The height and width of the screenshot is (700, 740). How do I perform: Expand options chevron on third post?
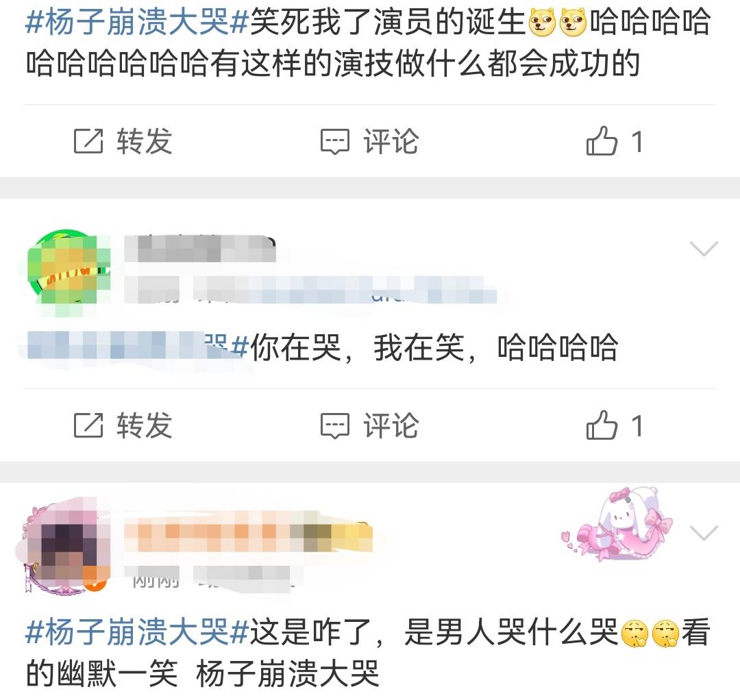pos(704,532)
